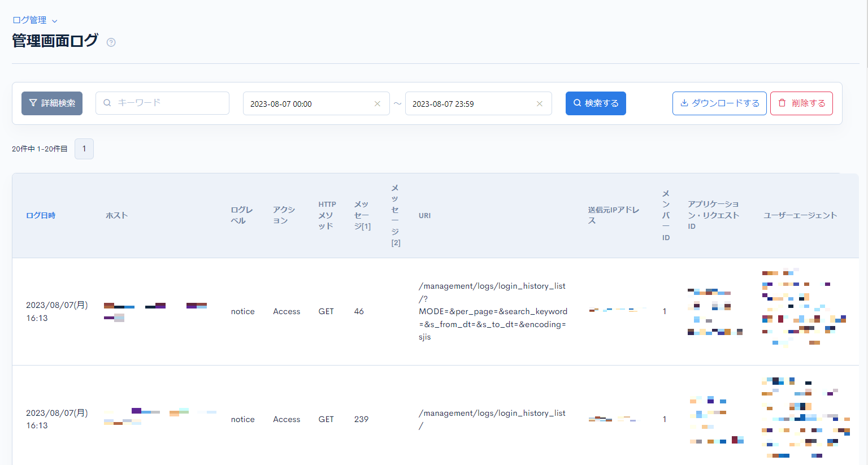Click the 詳細検索 filter button
The height and width of the screenshot is (465, 868).
52,103
